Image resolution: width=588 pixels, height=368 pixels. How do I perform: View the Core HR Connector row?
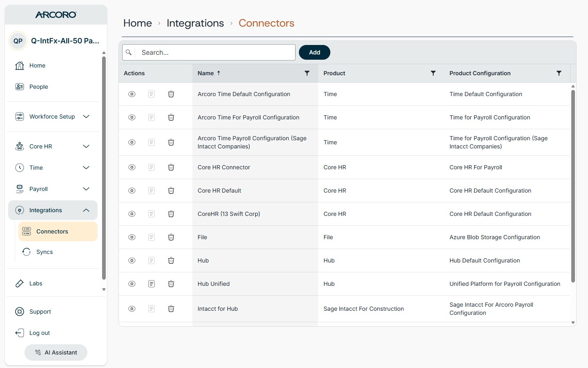coord(132,167)
